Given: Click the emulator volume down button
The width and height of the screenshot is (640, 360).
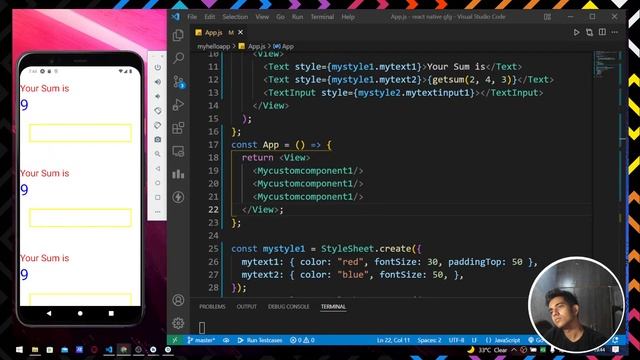Looking at the screenshot, I should (x=158, y=96).
